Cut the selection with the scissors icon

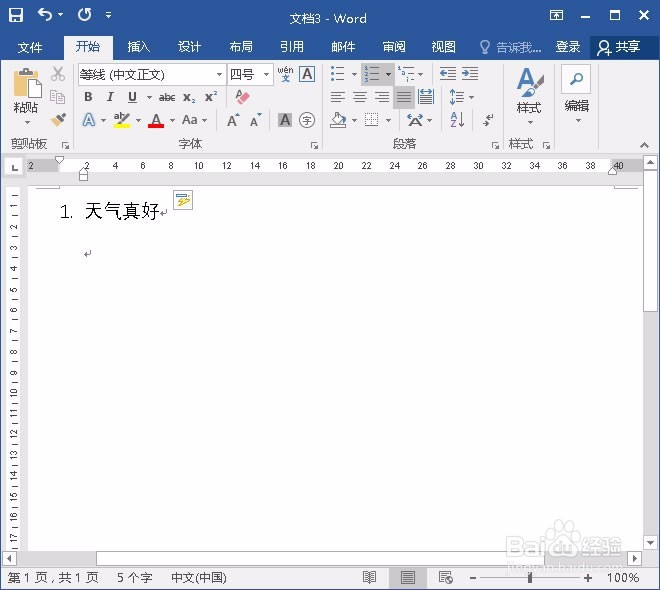pos(58,74)
